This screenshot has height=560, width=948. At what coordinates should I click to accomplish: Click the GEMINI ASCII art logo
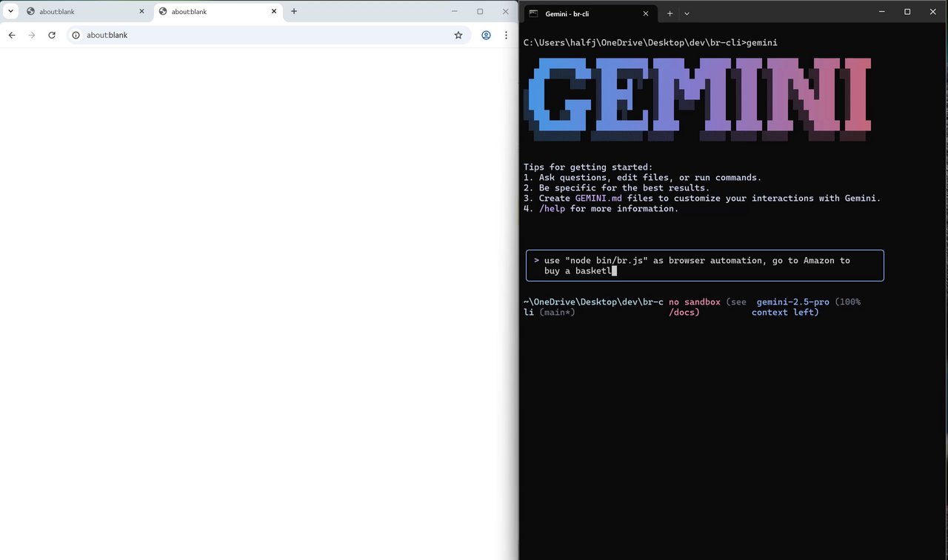pos(698,99)
